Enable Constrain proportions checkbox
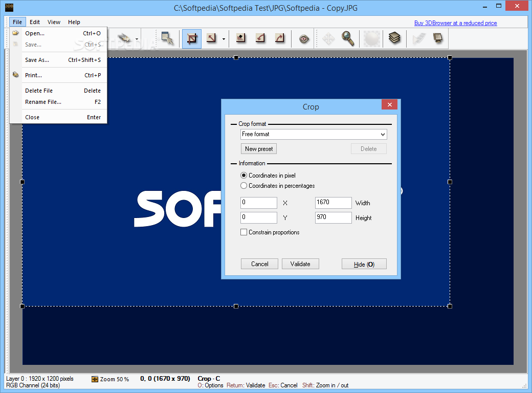 point(243,232)
